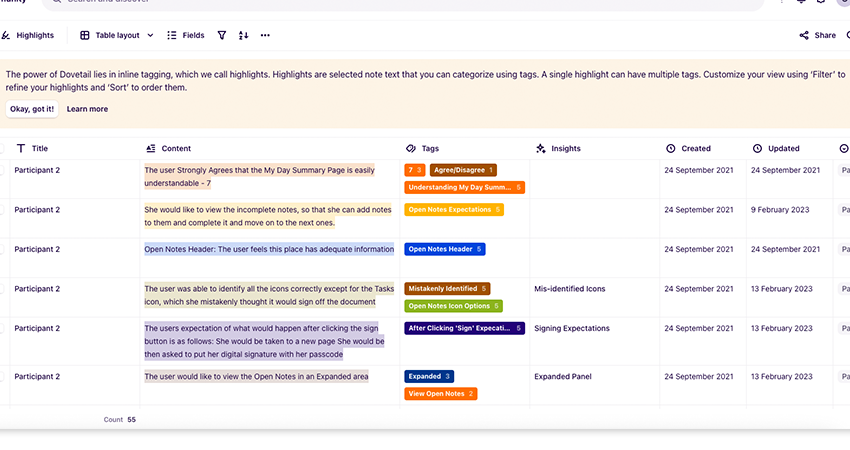Open the Fields list
This screenshot has width=850, height=450.
[186, 35]
